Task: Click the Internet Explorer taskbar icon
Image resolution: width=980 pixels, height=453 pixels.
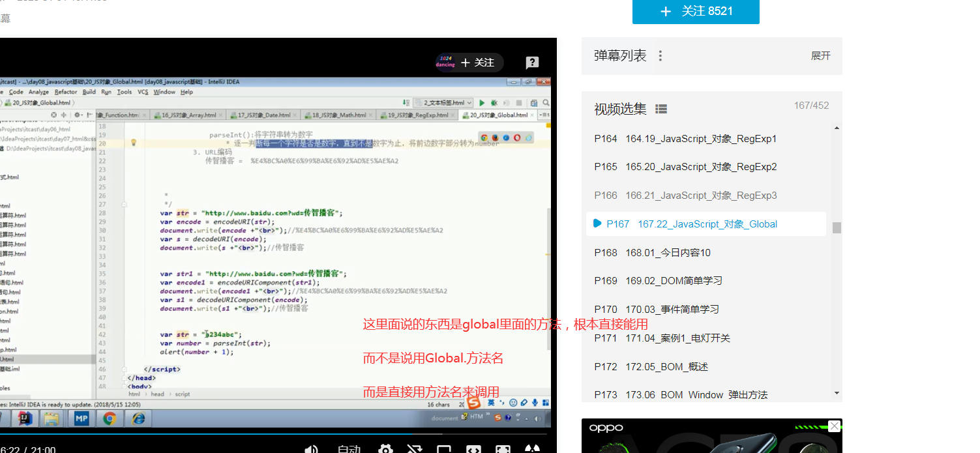Action: [x=138, y=418]
